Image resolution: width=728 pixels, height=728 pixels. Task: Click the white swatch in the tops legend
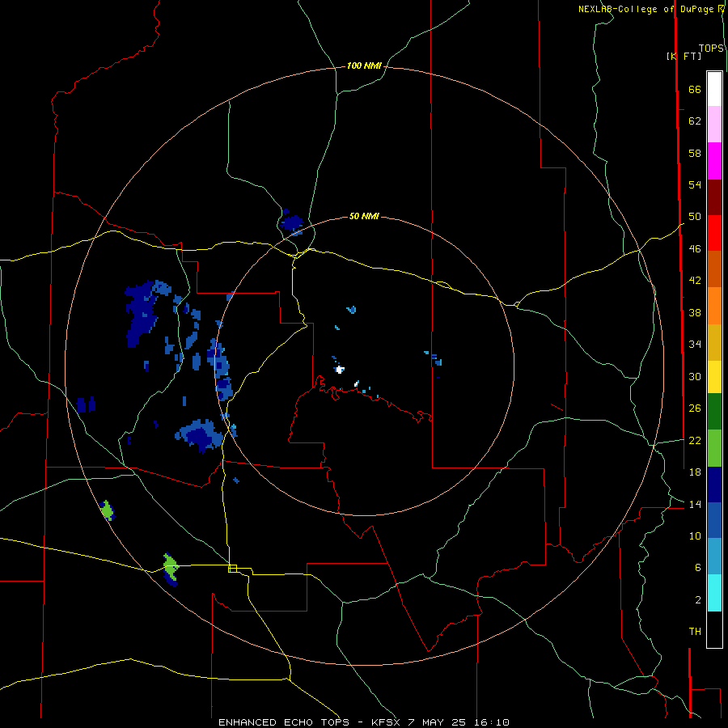(x=714, y=89)
